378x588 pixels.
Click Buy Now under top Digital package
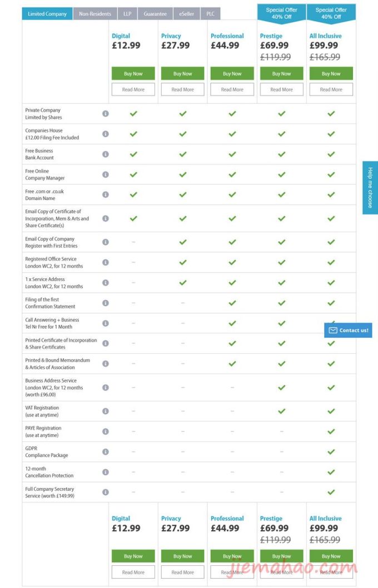[x=133, y=73]
